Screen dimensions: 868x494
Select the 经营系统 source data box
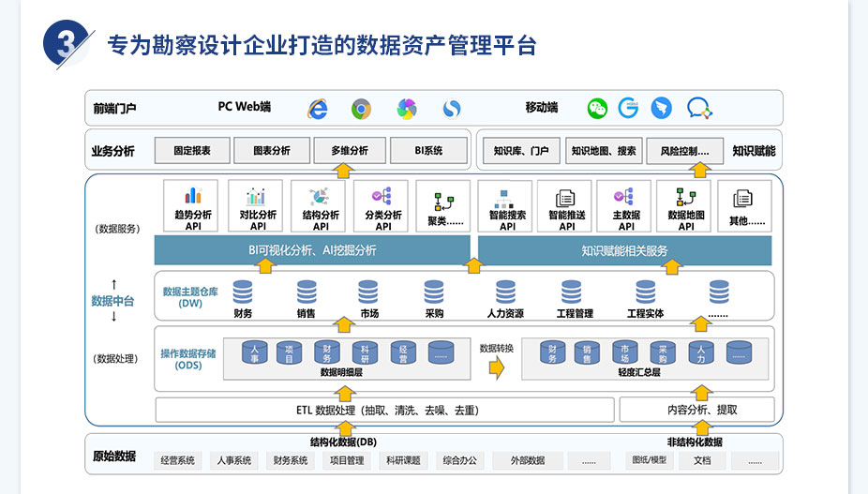click(177, 460)
